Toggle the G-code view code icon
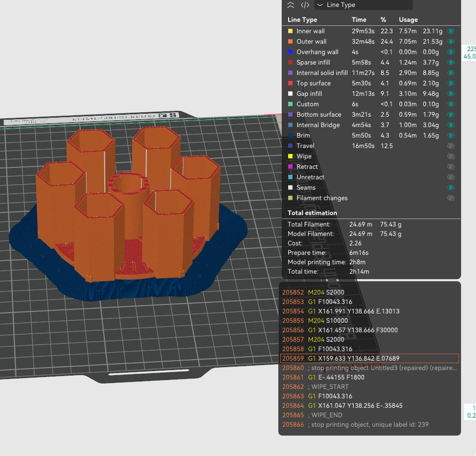The image size is (476, 456). [x=305, y=5]
